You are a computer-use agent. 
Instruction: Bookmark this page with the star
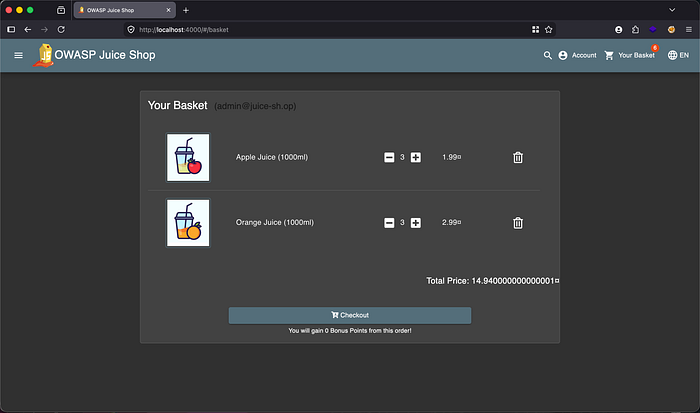pos(549,29)
